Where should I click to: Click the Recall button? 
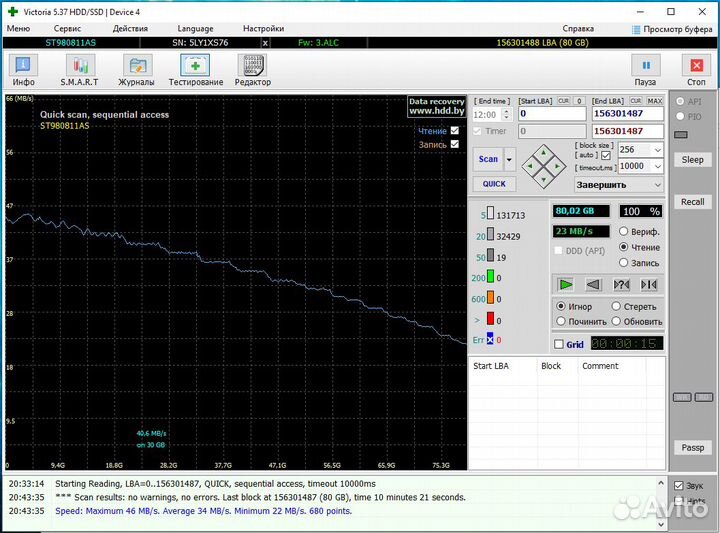pos(692,202)
